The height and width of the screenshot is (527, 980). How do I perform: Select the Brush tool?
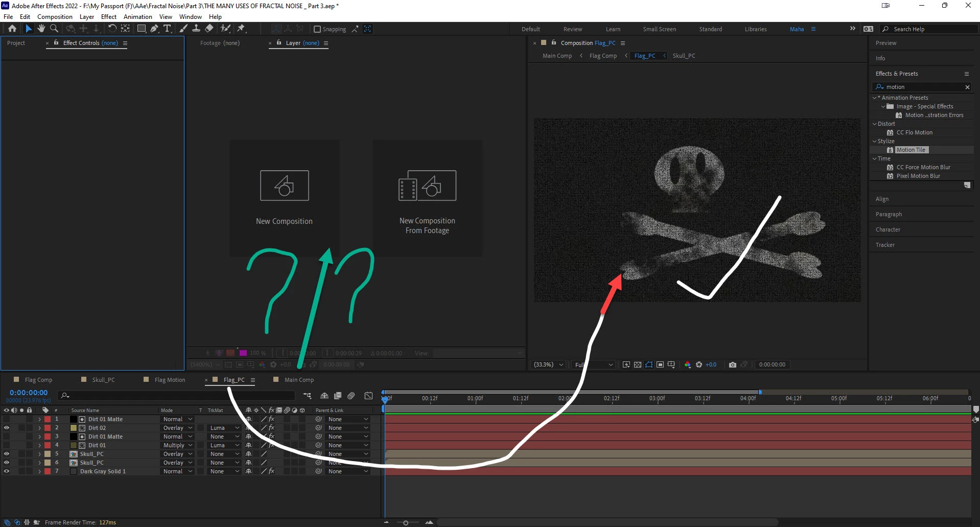pos(183,29)
